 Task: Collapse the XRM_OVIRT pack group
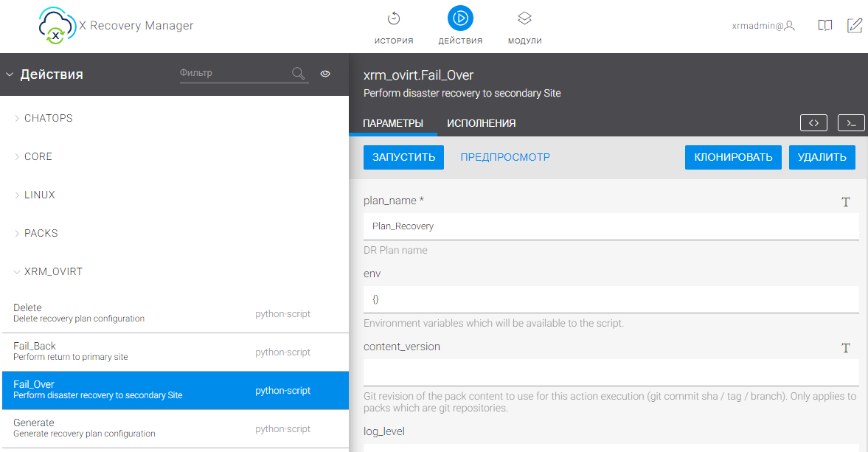(53, 271)
